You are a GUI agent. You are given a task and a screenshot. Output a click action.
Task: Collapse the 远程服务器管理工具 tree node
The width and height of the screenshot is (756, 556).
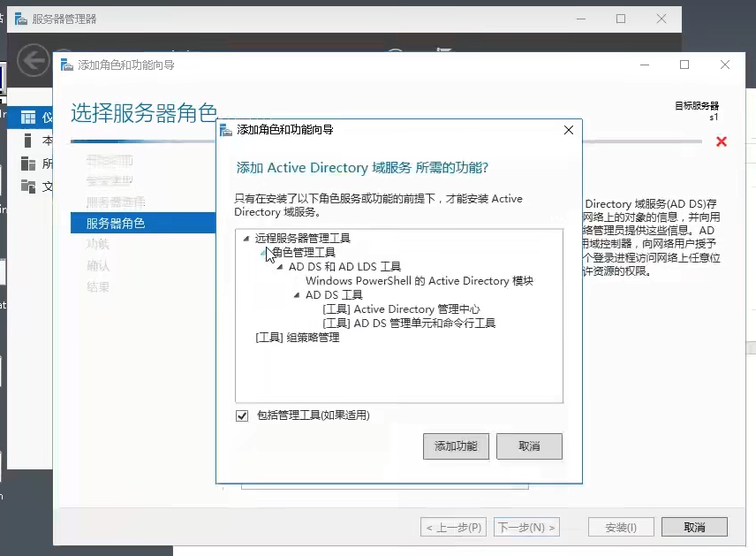click(x=246, y=238)
